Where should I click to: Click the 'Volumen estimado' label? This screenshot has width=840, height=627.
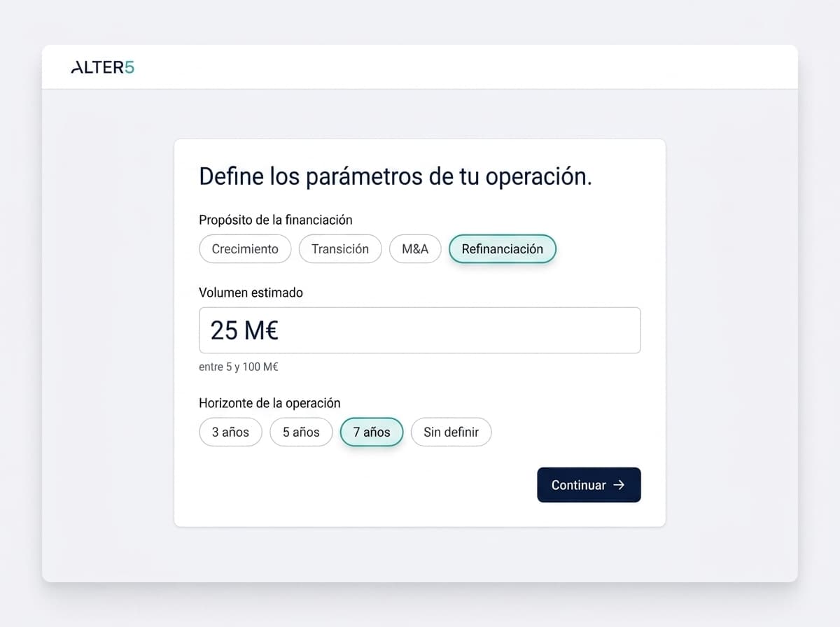[x=251, y=293]
